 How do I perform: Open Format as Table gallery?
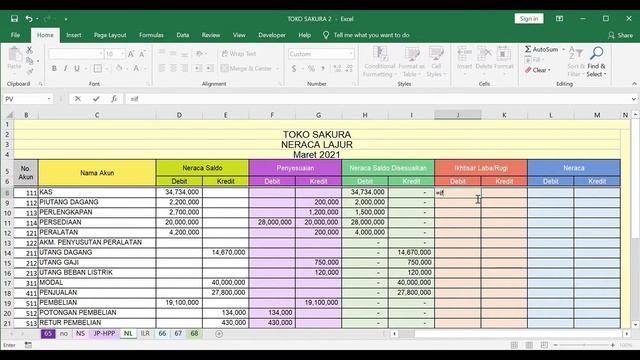pyautogui.click(x=411, y=61)
